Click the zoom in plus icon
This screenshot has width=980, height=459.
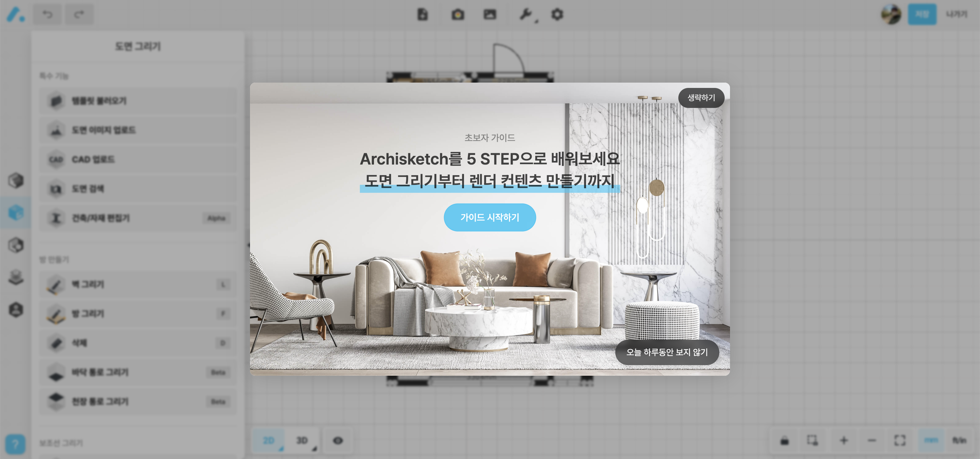click(x=843, y=440)
